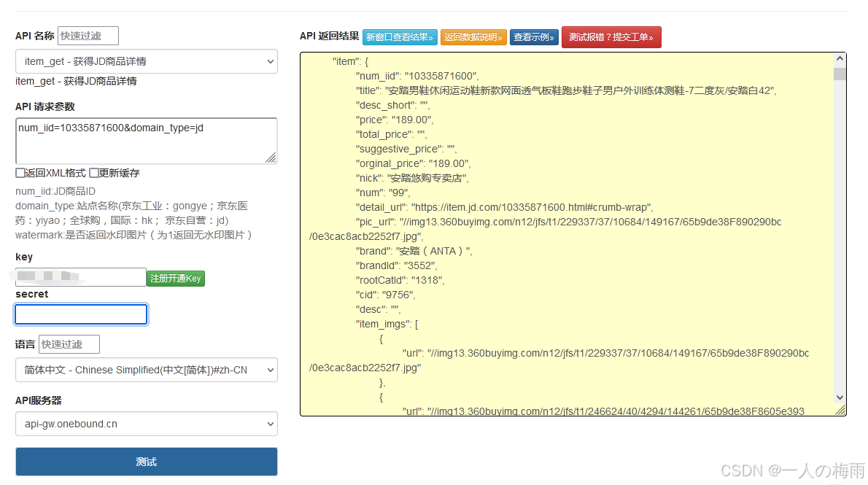Click the "title" line in results
The height and width of the screenshot is (485, 868).
pos(566,90)
